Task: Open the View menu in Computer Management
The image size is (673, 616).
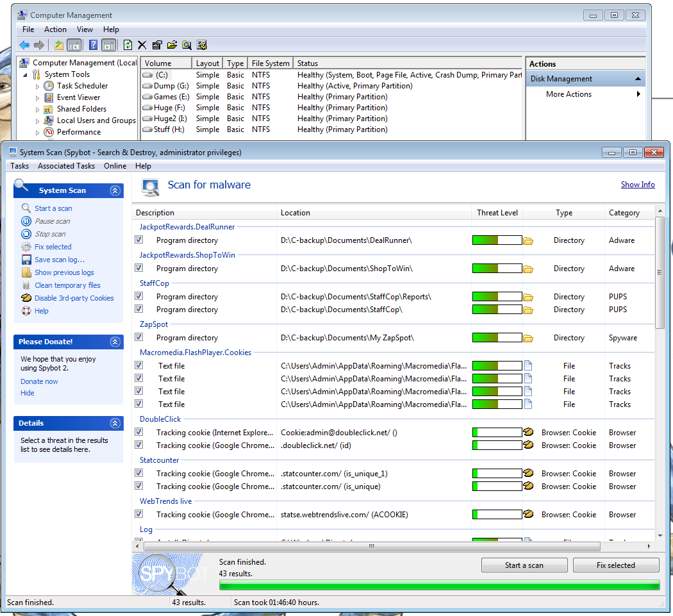Action: coord(85,29)
